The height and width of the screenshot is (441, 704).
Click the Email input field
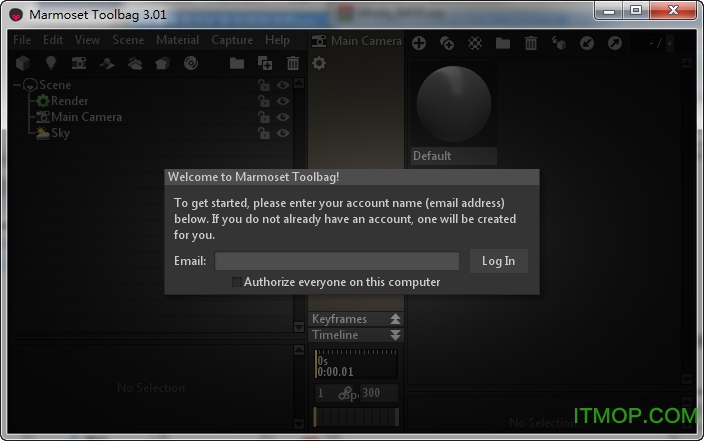337,261
